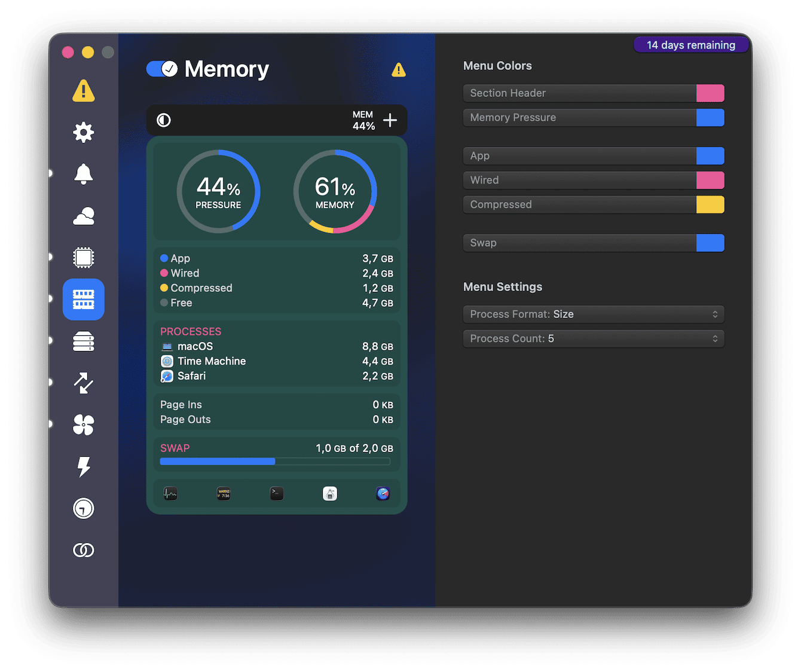
Task: Click the warning icon beside Memory header
Action: 398,70
